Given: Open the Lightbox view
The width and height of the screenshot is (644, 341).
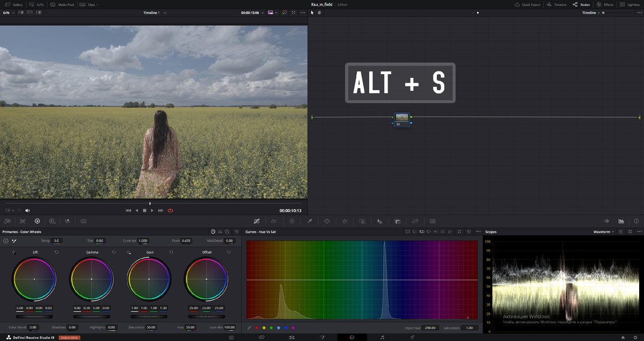Looking at the screenshot, I should pyautogui.click(x=630, y=4).
